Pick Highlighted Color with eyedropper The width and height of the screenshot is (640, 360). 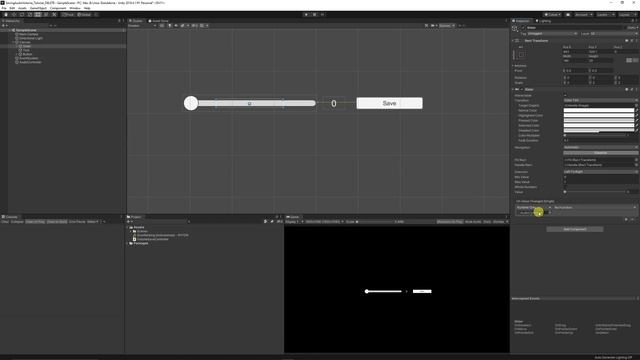tap(636, 116)
